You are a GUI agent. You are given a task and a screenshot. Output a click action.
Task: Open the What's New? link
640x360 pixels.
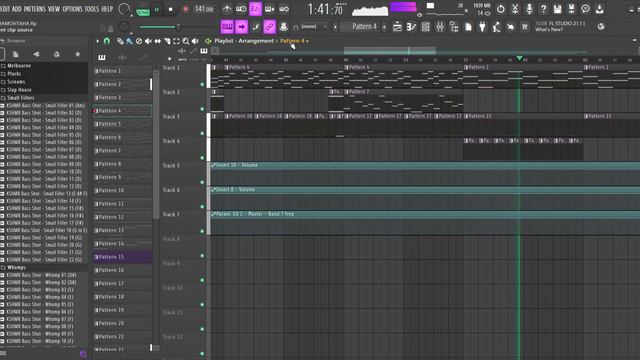[x=548, y=30]
